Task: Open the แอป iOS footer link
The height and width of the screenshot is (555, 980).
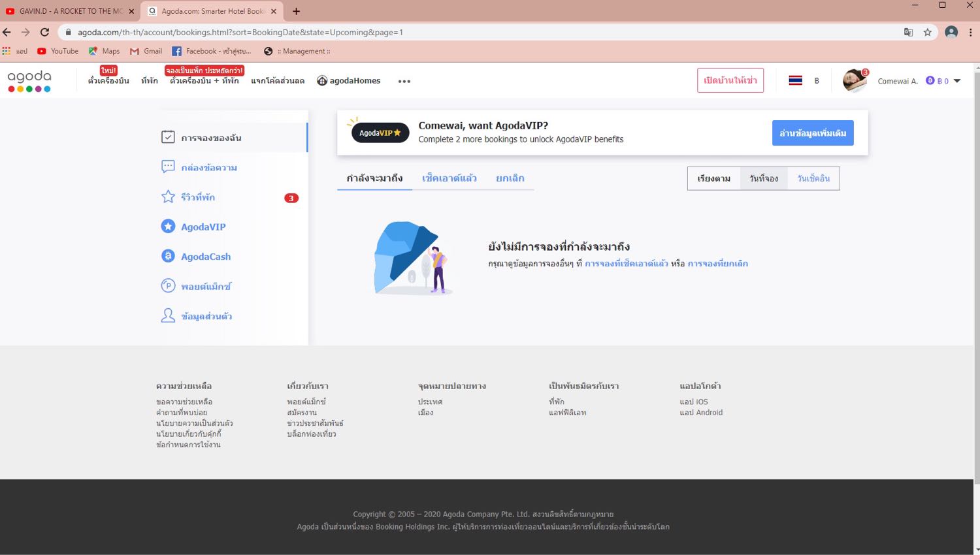Action: point(694,402)
